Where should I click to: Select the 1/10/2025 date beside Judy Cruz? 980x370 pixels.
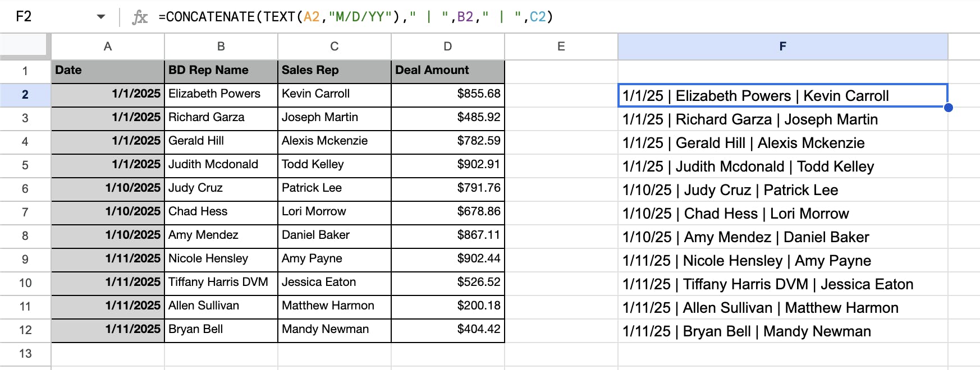pos(108,188)
